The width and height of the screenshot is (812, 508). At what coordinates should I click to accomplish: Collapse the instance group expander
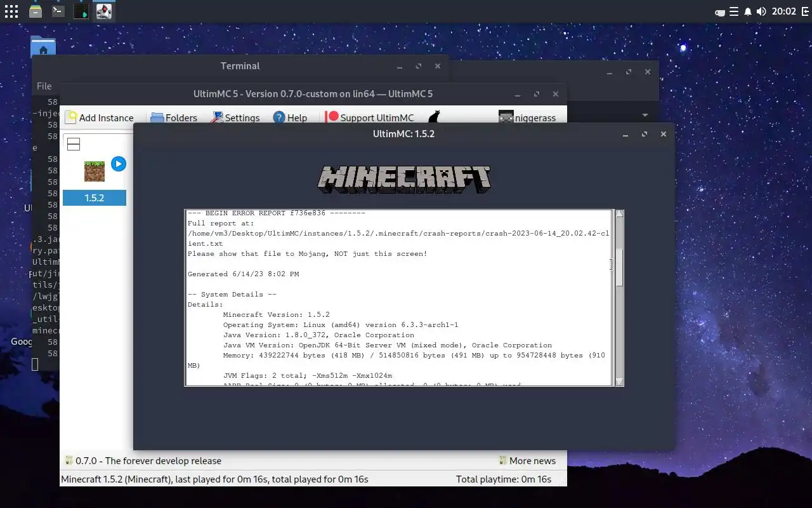(x=74, y=144)
